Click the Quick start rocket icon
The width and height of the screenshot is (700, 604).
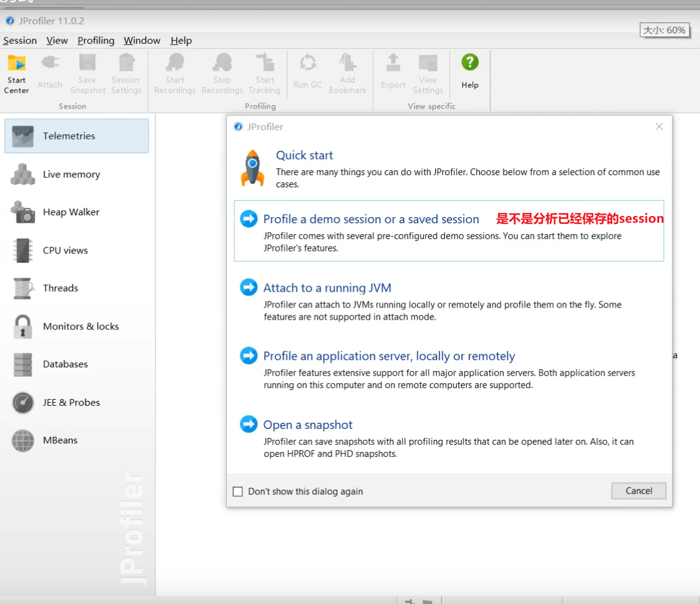[x=252, y=168]
